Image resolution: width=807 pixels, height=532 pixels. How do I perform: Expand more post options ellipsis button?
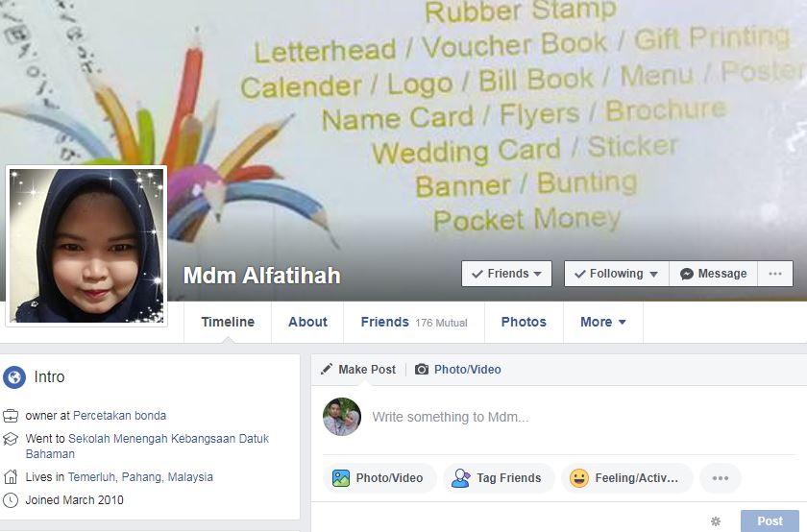point(721,478)
